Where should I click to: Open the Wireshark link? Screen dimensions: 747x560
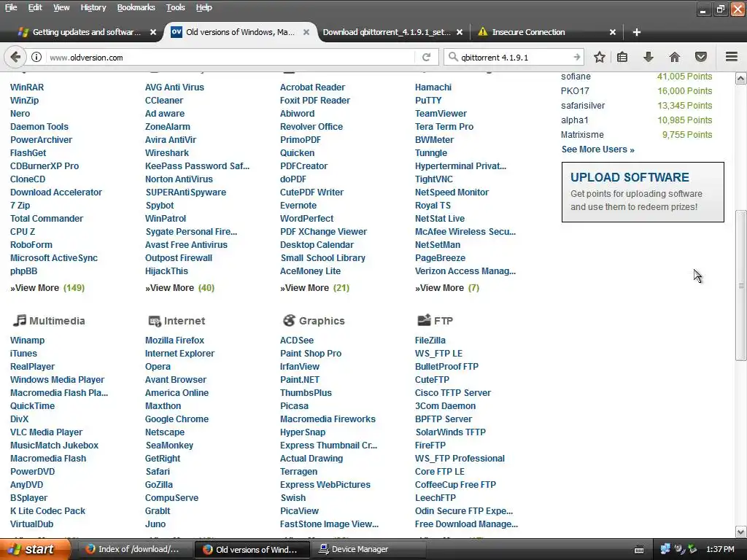pyautogui.click(x=167, y=153)
